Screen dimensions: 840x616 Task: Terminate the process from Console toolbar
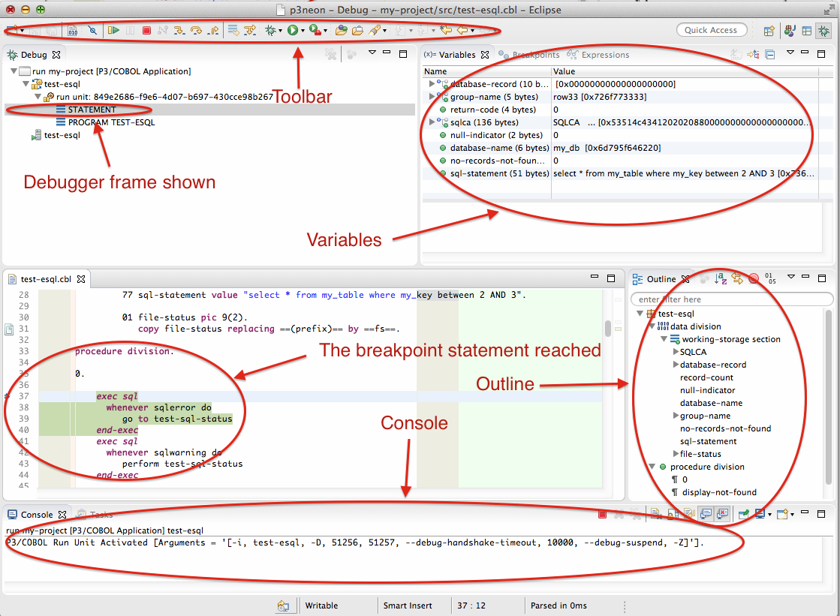click(602, 514)
